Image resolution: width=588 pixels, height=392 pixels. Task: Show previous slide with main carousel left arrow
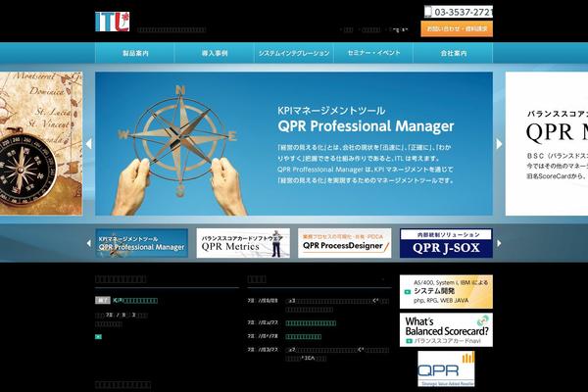pos(89,144)
